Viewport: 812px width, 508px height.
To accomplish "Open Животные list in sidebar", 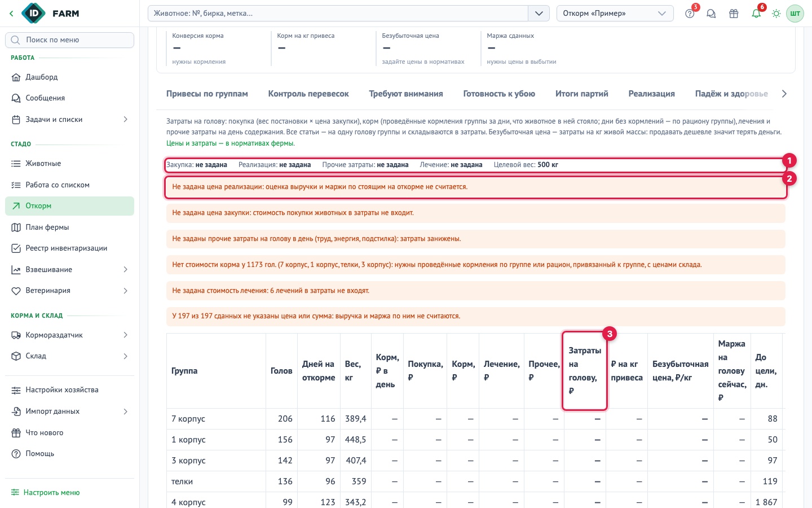I will (x=69, y=164).
